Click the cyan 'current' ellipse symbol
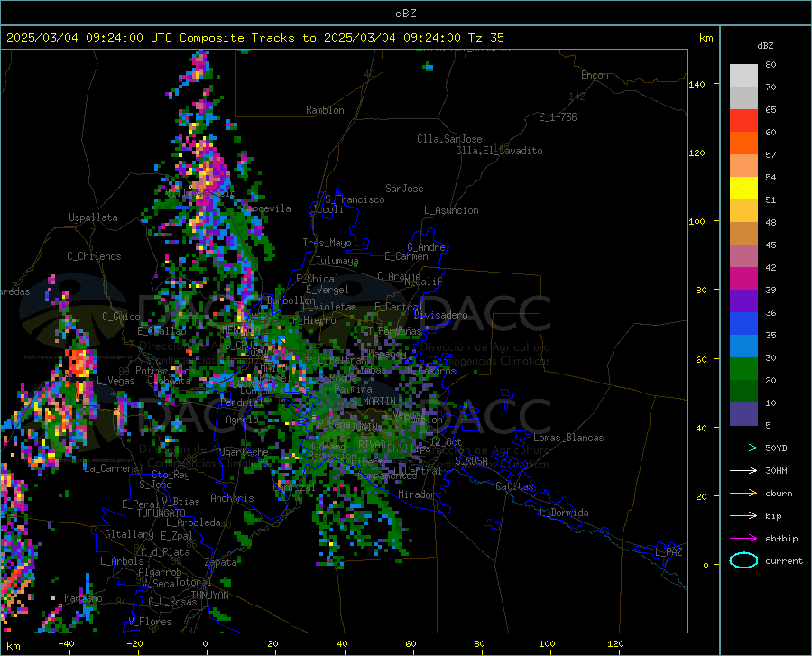Screen dimensions: 812x656 tap(743, 560)
